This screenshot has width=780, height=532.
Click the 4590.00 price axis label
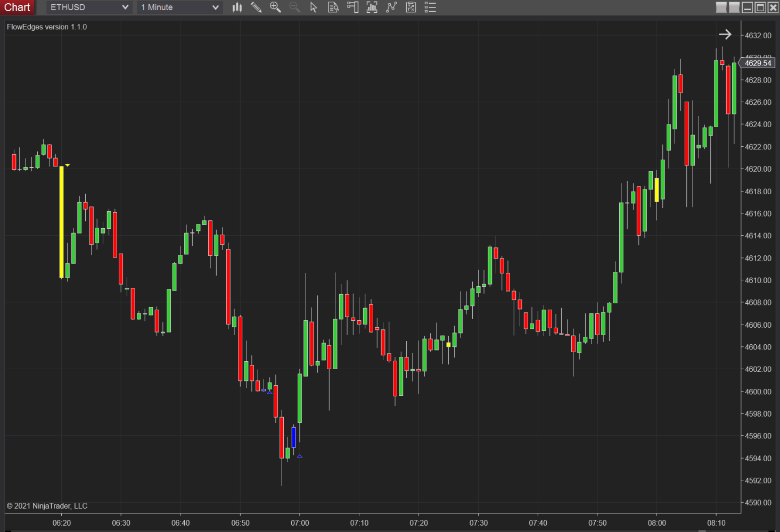pos(758,503)
